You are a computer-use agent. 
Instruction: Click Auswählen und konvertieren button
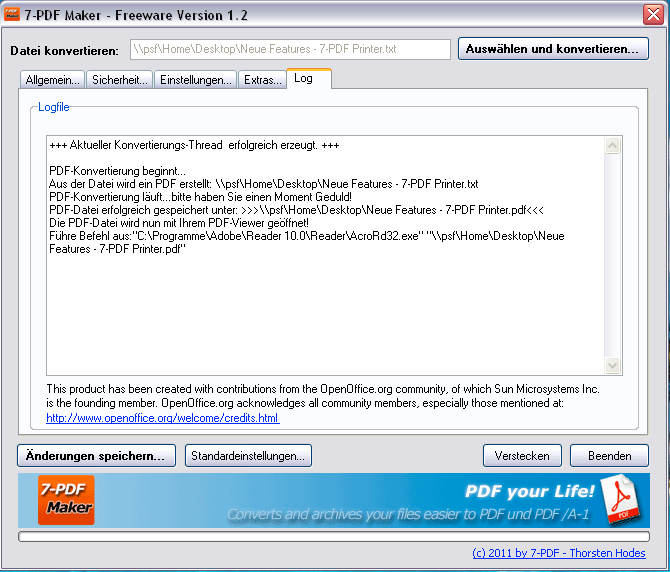pyautogui.click(x=553, y=49)
